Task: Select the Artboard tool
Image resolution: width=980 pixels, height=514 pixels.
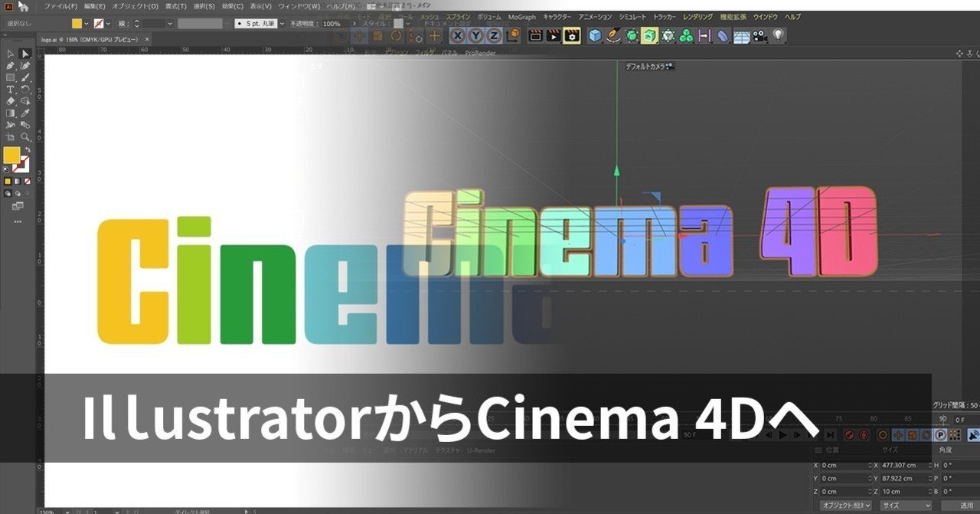Action: click(10, 137)
